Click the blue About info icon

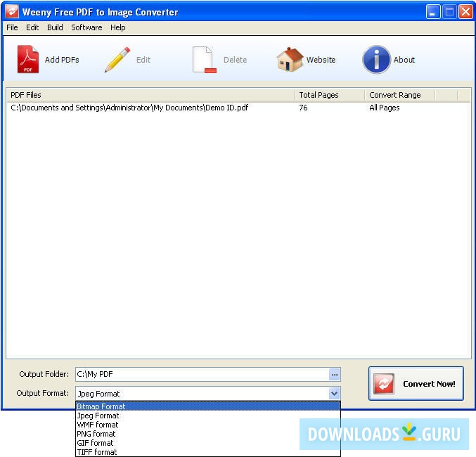pyautogui.click(x=376, y=60)
